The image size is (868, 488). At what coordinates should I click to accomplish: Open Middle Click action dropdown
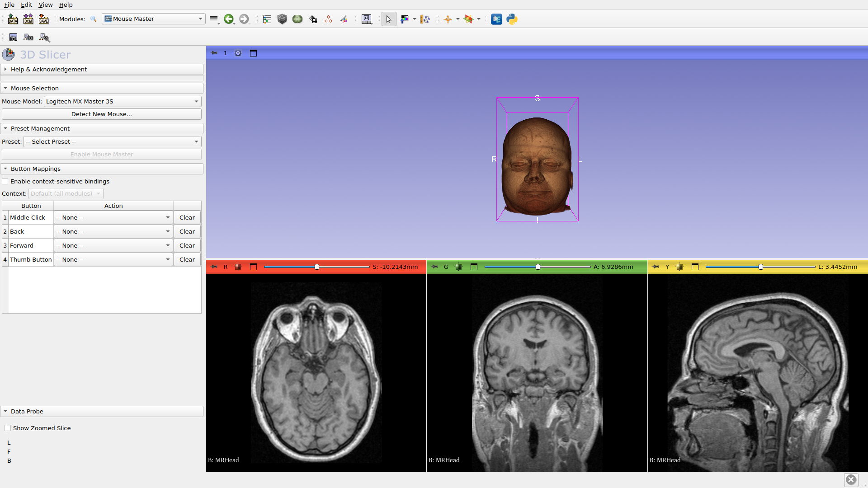tap(113, 217)
